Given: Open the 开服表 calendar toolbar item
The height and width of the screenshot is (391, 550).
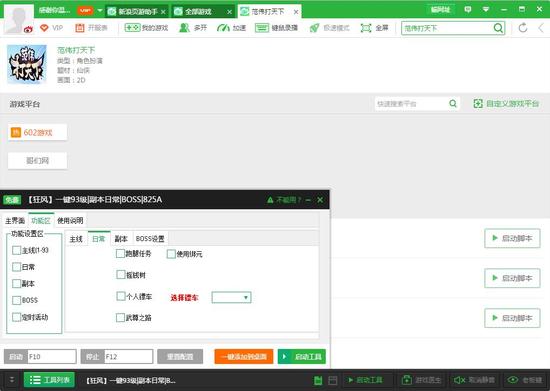Looking at the screenshot, I should (x=91, y=28).
